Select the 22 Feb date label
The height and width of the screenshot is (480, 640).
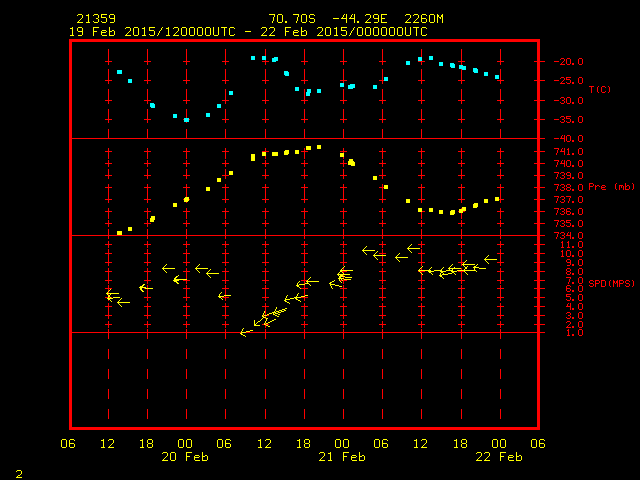click(499, 457)
